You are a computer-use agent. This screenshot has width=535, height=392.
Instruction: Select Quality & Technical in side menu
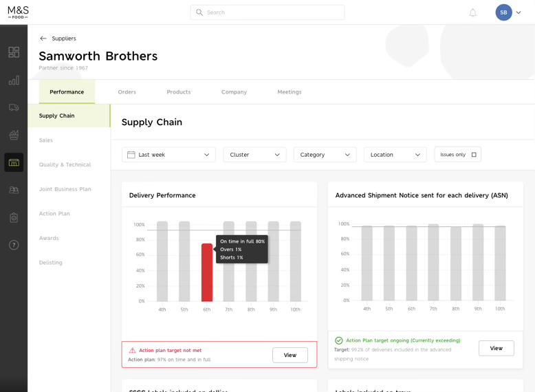click(x=65, y=164)
